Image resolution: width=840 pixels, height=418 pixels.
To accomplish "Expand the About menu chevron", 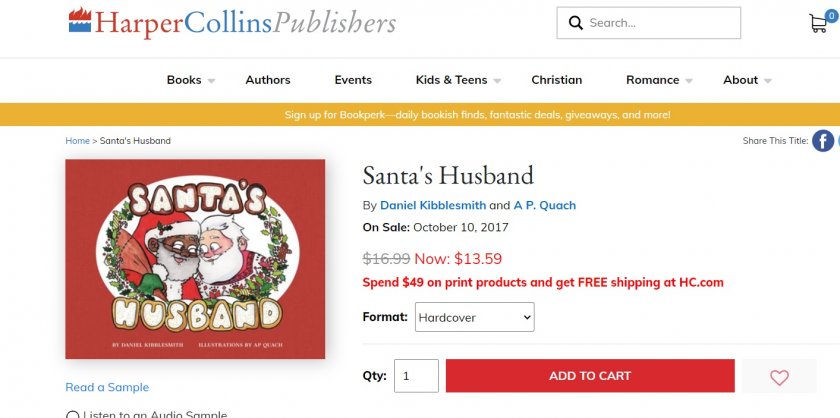I will (767, 81).
